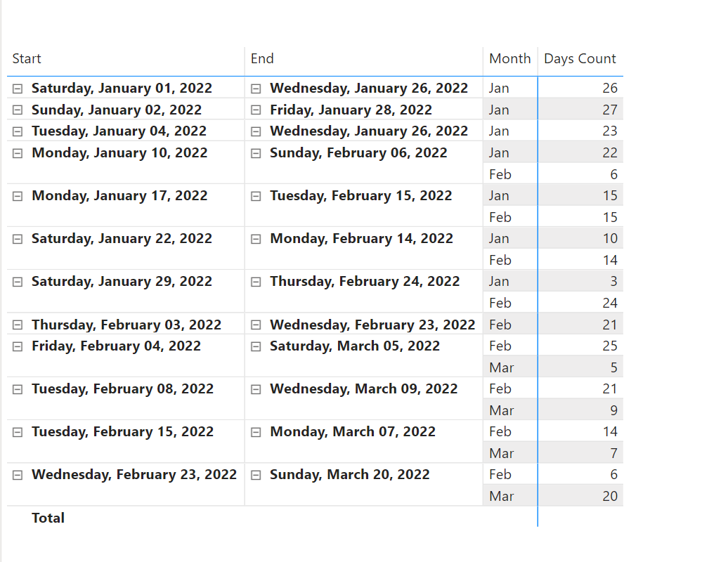Collapse the Sunday, March 20, 2022 end row
This screenshot has height=562, width=728.
pos(256,475)
